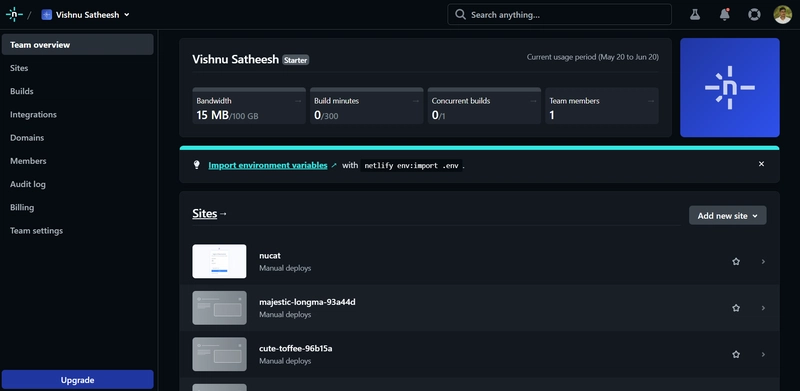Expand the Add new site dropdown

(728, 215)
